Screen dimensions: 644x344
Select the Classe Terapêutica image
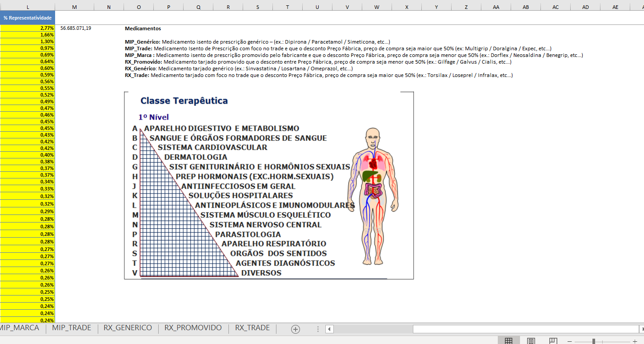coord(268,186)
